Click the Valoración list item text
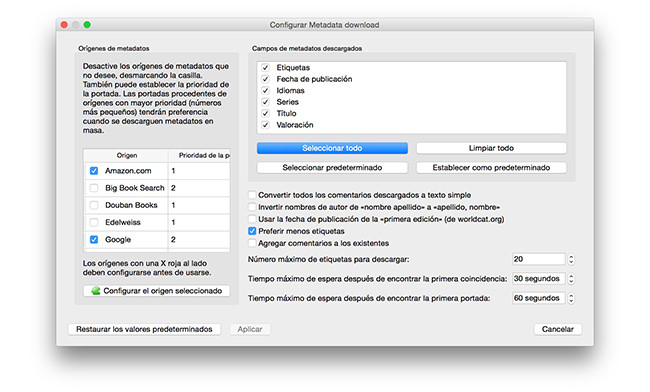Screen dimensions: 650x392 [x=295, y=125]
